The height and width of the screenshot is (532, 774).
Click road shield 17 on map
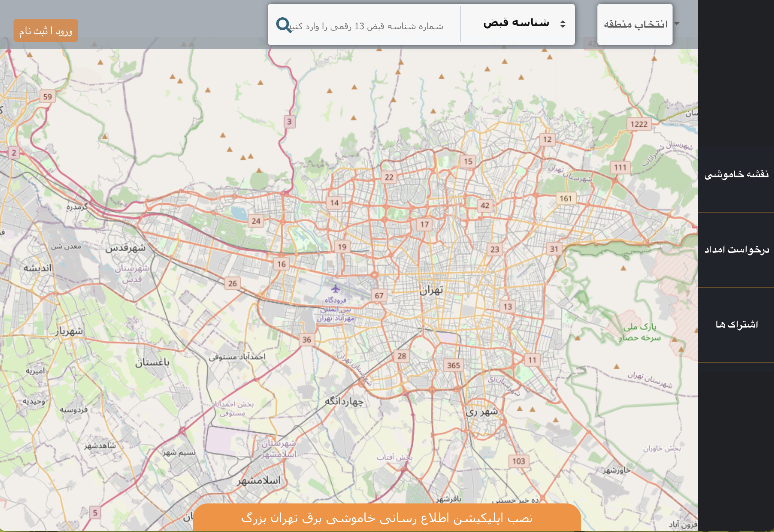point(425,225)
